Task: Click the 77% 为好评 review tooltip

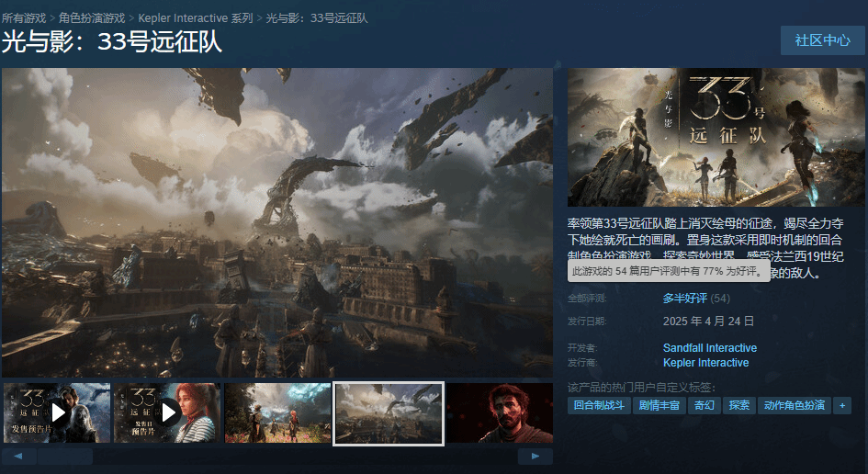Action: pyautogui.click(x=669, y=271)
